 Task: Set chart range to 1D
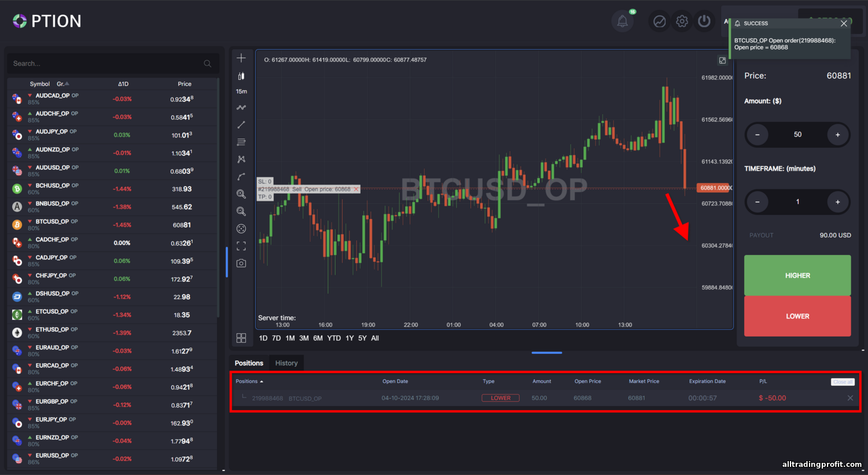[263, 338]
